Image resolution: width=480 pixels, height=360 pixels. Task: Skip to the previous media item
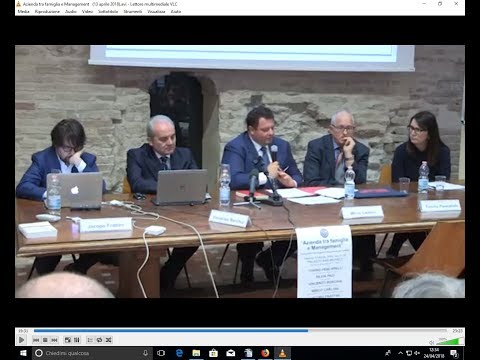[36, 340]
